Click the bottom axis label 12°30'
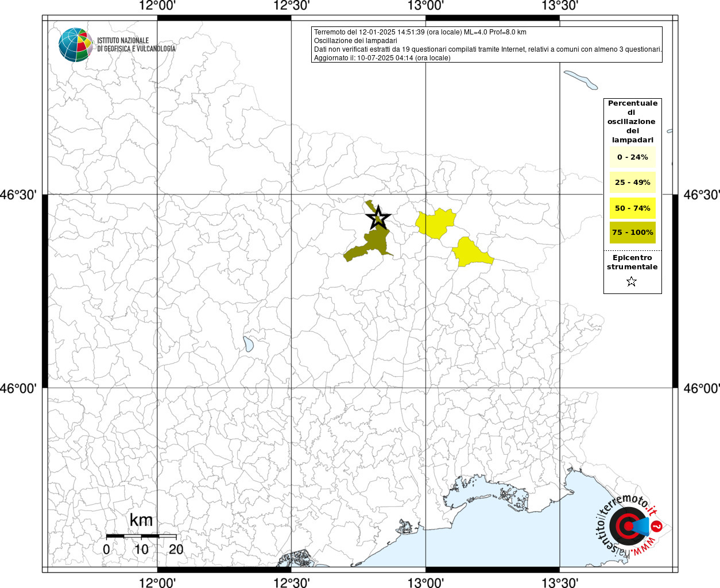This screenshot has width=720, height=588. coord(292,582)
